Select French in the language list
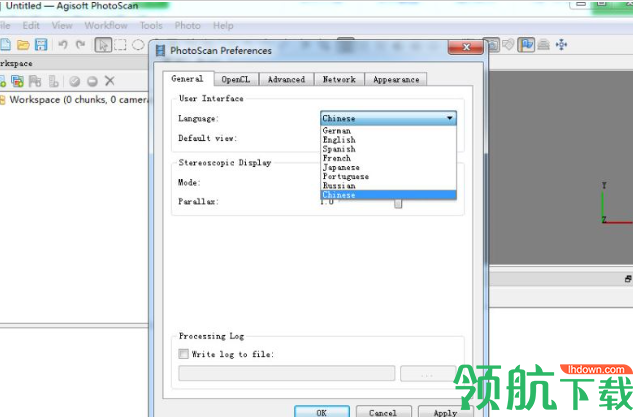 click(x=388, y=158)
